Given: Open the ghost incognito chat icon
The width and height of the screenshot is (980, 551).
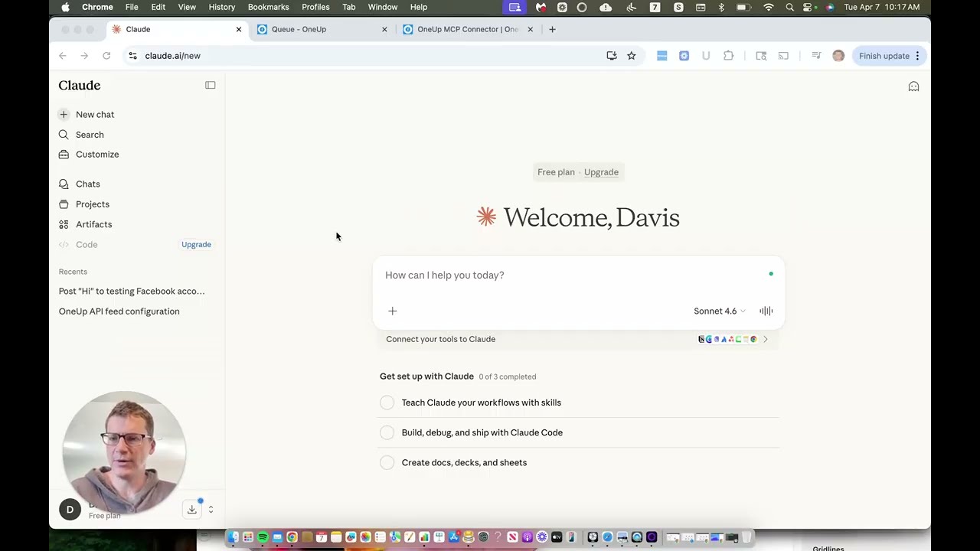Looking at the screenshot, I should tap(913, 86).
